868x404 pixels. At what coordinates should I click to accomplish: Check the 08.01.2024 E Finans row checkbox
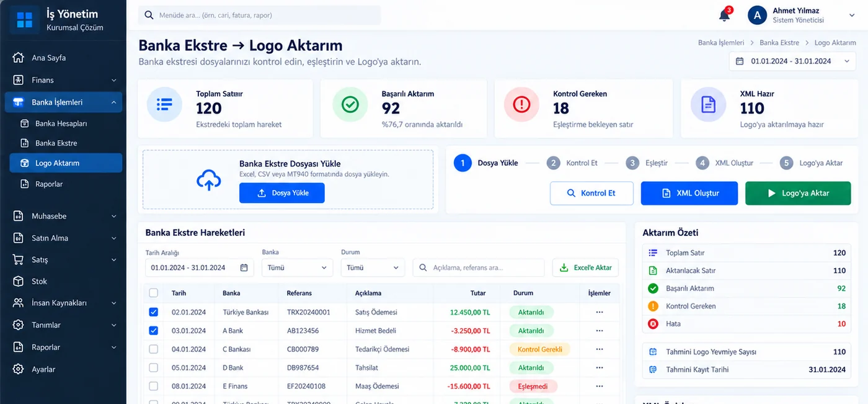(x=154, y=386)
